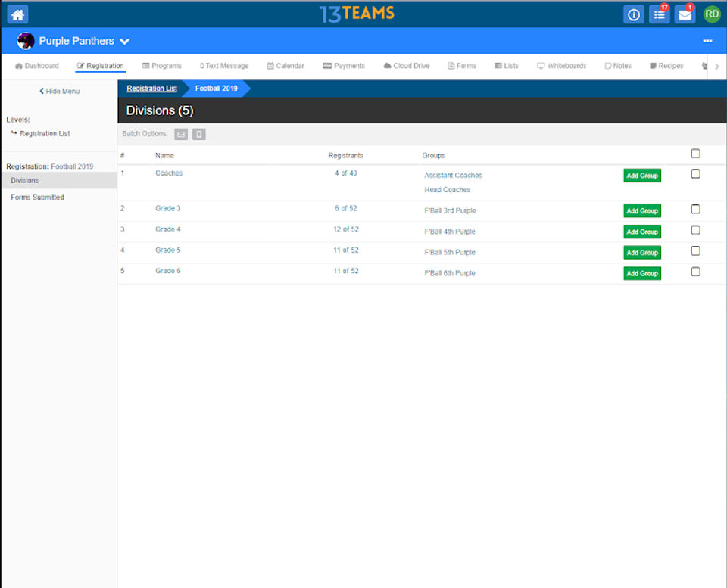Image resolution: width=727 pixels, height=588 pixels.
Task: Check the Grade 4 row checkbox
Action: 695,230
